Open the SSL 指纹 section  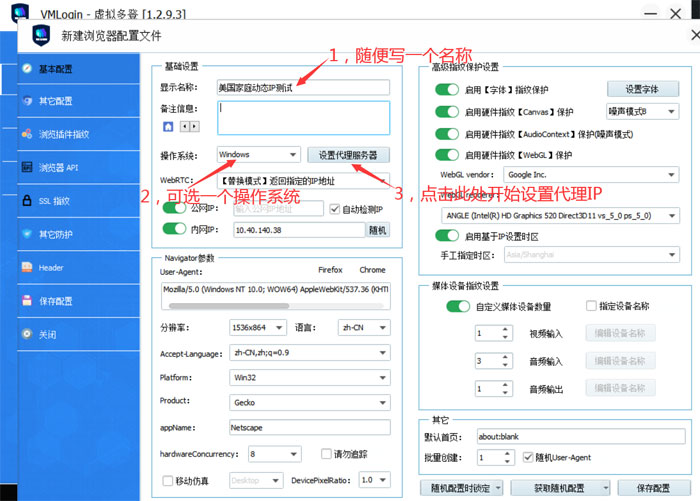(x=79, y=201)
